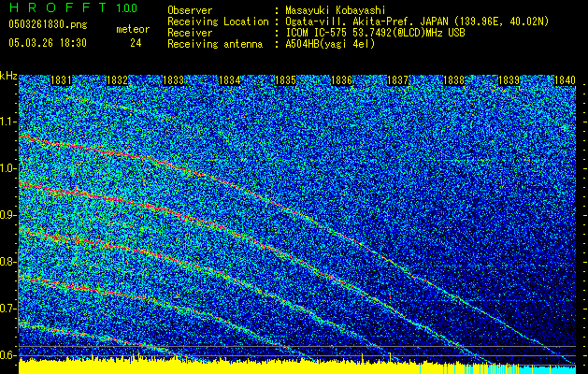Click the receiver text ICOM IC-575 53.7492 MHz USB
Screen dimensions: 588x374
click(375, 33)
